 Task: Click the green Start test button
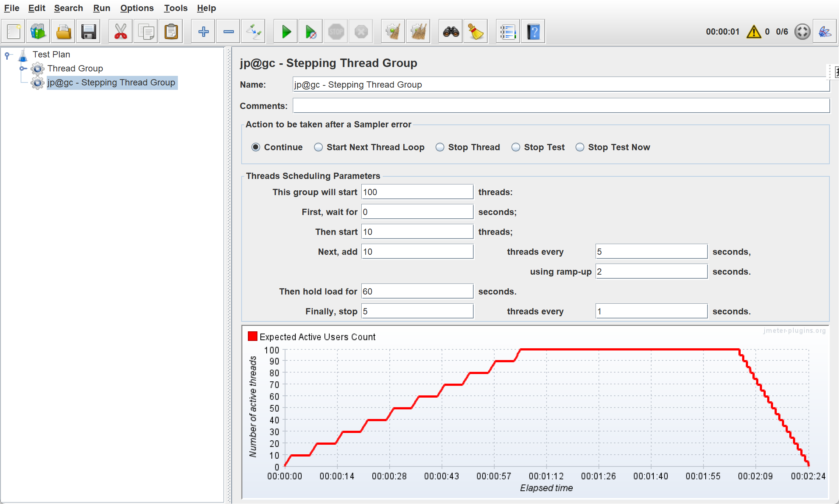[x=286, y=32]
